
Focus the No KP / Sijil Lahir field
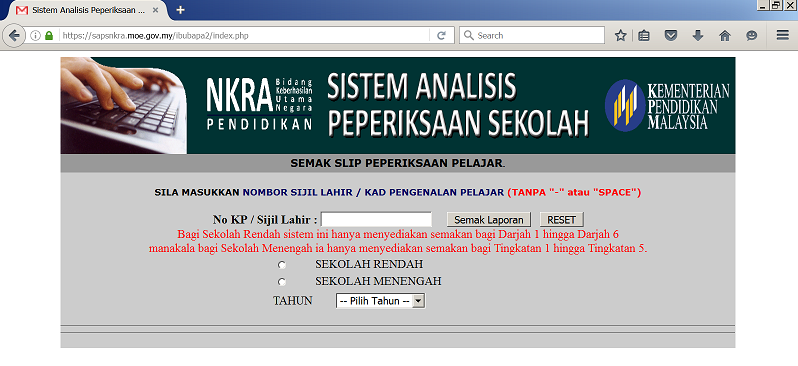377,219
